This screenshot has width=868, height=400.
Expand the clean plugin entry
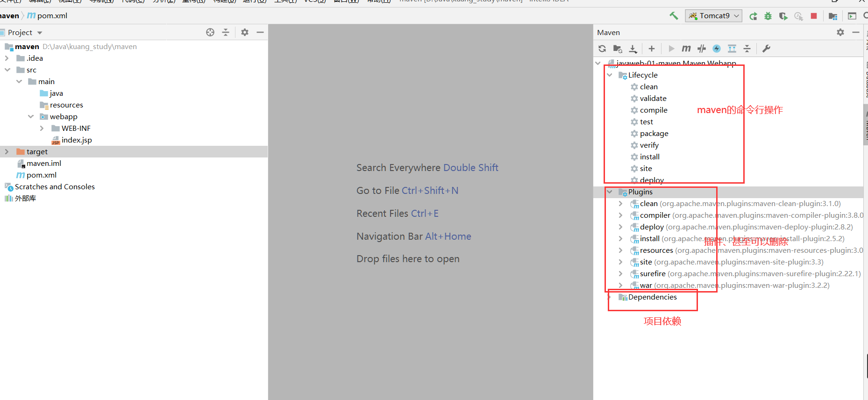pyautogui.click(x=620, y=204)
